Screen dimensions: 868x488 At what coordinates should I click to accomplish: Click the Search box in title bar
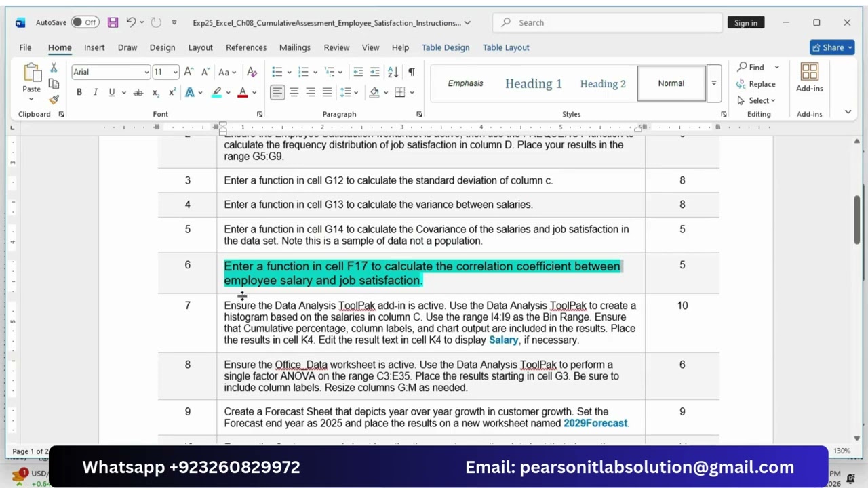tap(607, 22)
